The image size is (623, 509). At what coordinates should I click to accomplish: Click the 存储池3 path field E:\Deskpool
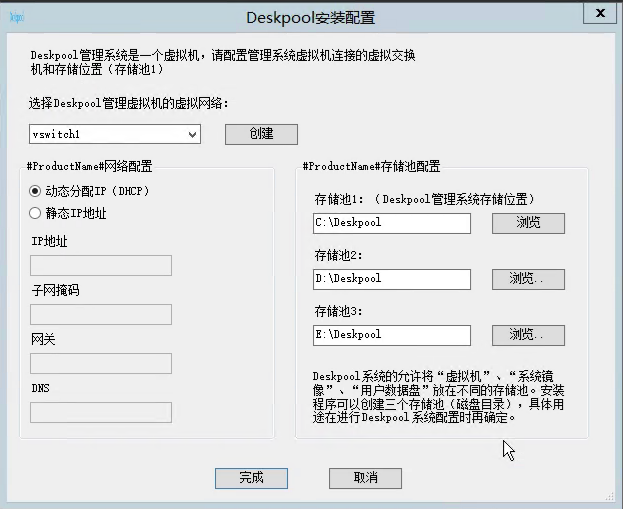coord(392,335)
